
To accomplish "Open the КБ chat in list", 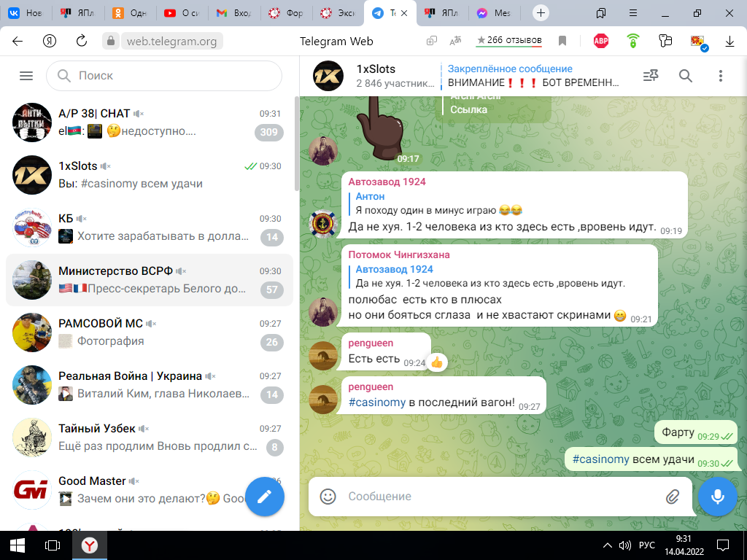I will 149,227.
